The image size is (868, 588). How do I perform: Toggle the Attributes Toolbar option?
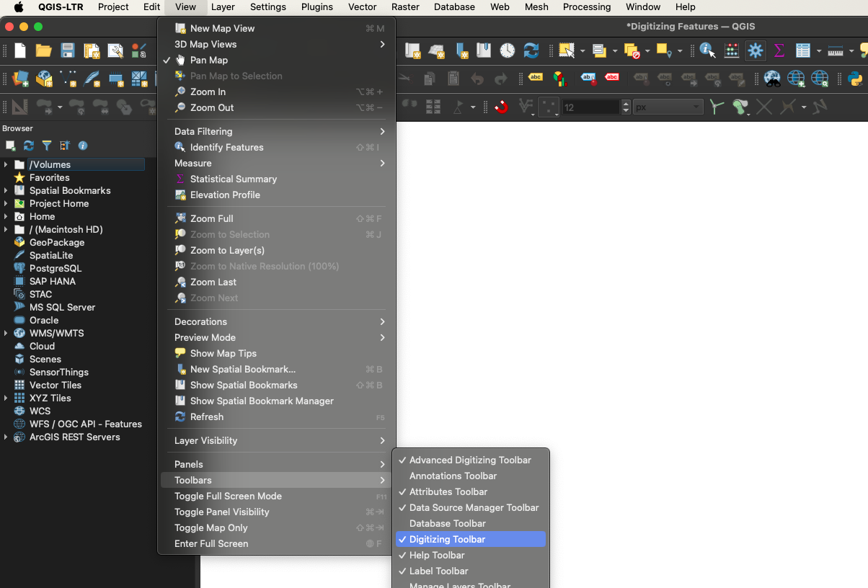(471, 491)
